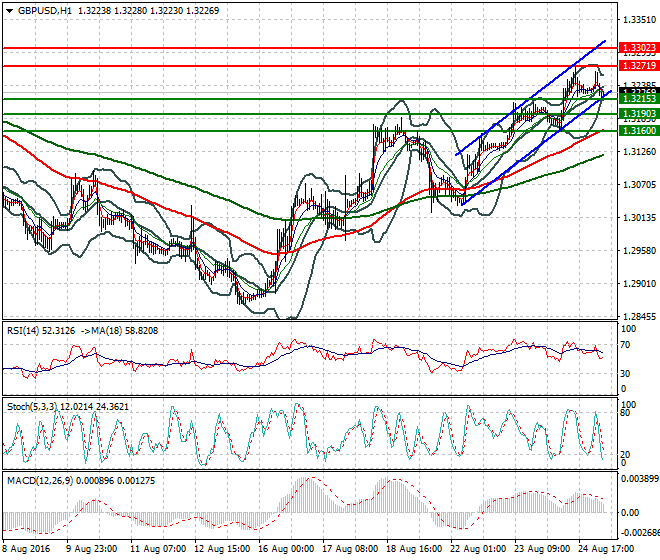This screenshot has height=560, width=660.
Task: Click the red 1.33023 resistance price label
Action: pyautogui.click(x=639, y=48)
